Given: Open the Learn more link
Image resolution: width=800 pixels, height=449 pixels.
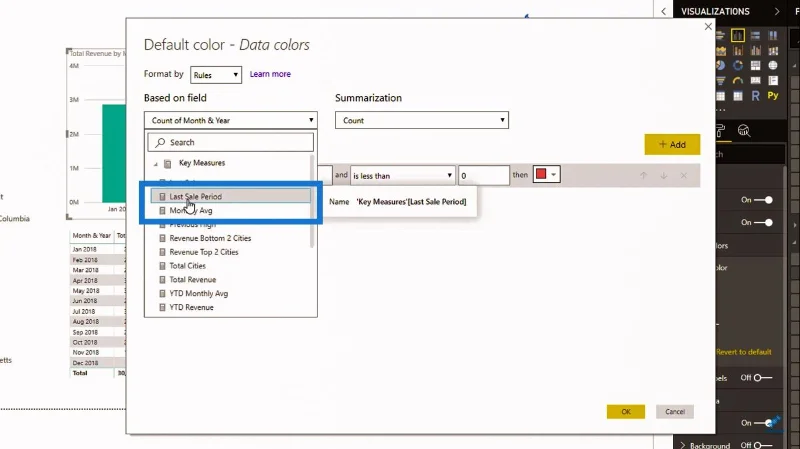Looking at the screenshot, I should [x=270, y=74].
